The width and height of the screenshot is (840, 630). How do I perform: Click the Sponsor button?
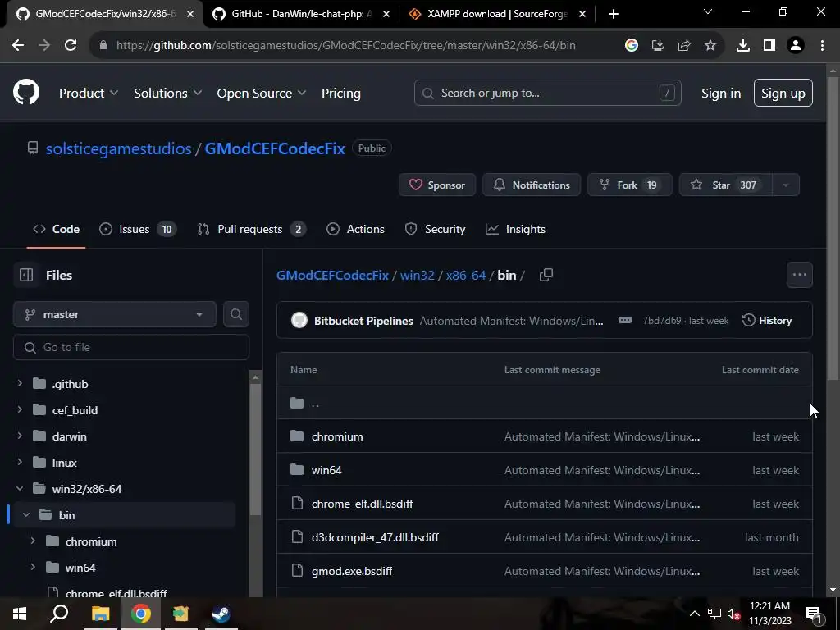(x=437, y=185)
